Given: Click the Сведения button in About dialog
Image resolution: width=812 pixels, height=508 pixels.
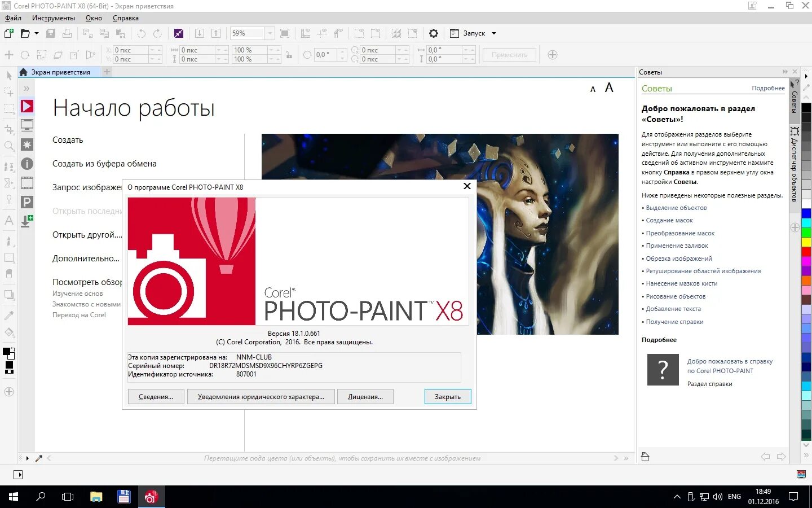Looking at the screenshot, I should [156, 397].
